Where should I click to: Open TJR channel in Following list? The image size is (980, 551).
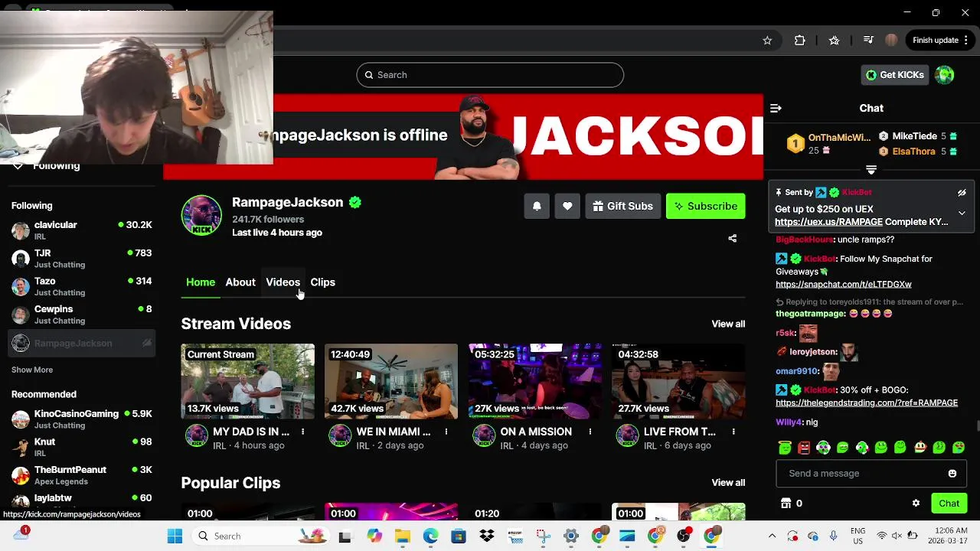click(x=81, y=259)
